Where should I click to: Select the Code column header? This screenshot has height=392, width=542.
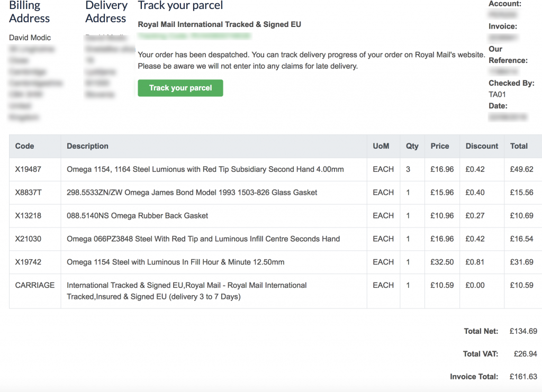tap(24, 146)
